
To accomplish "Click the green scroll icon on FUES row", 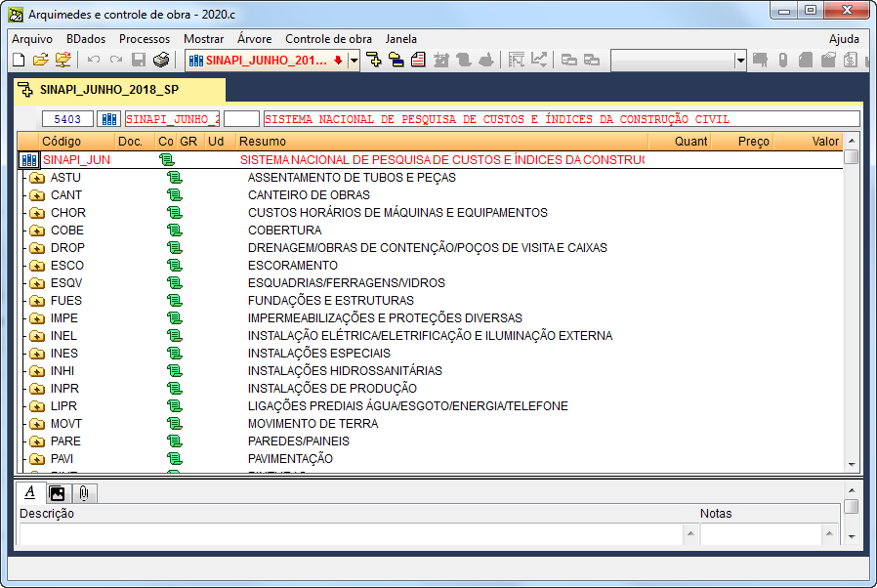I will [175, 301].
